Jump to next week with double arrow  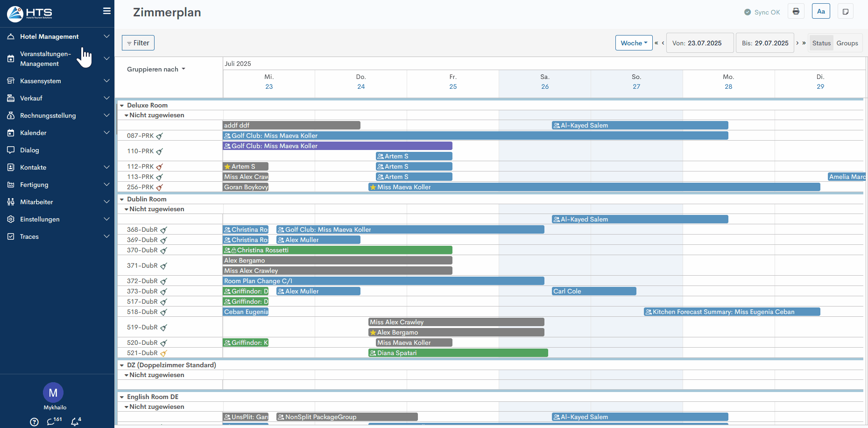[x=804, y=43]
